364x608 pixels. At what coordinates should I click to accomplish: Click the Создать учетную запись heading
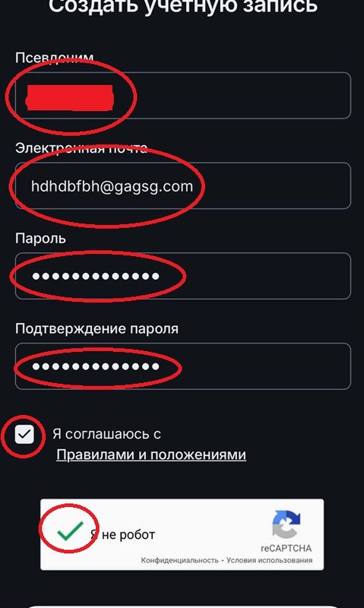(183, 7)
